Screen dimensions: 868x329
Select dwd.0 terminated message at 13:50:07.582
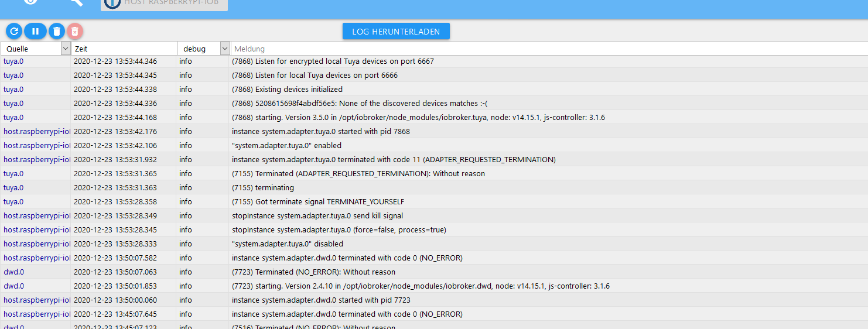pos(347,258)
